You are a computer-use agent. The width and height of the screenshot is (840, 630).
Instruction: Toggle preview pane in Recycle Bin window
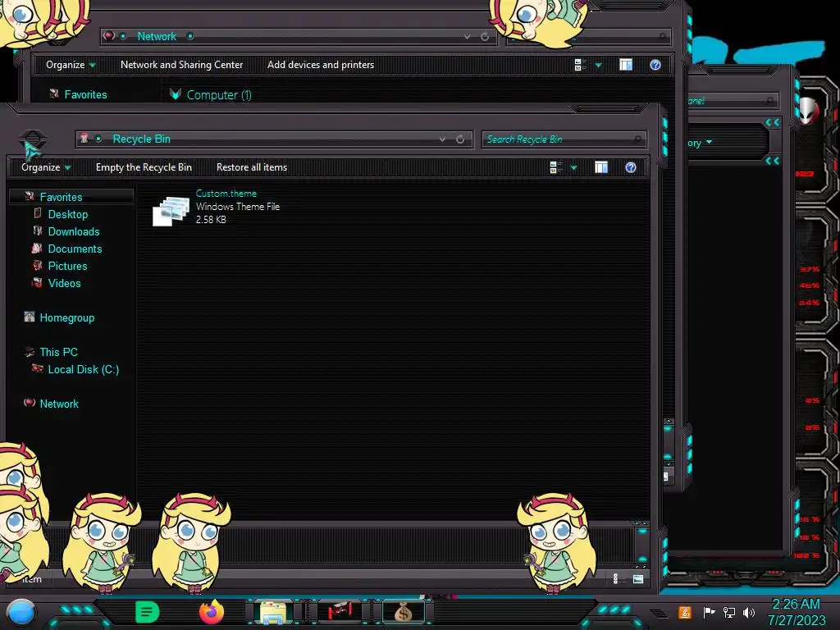coord(601,167)
